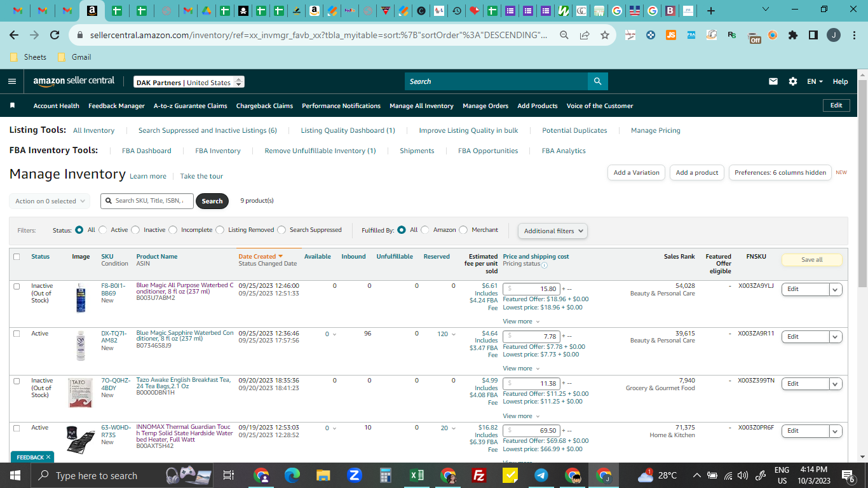Click the Save all button
The height and width of the screenshot is (488, 868).
point(811,259)
